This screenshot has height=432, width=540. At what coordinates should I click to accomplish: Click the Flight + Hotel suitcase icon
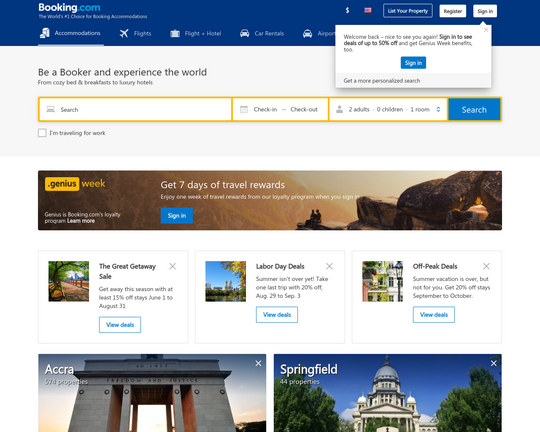click(x=175, y=33)
